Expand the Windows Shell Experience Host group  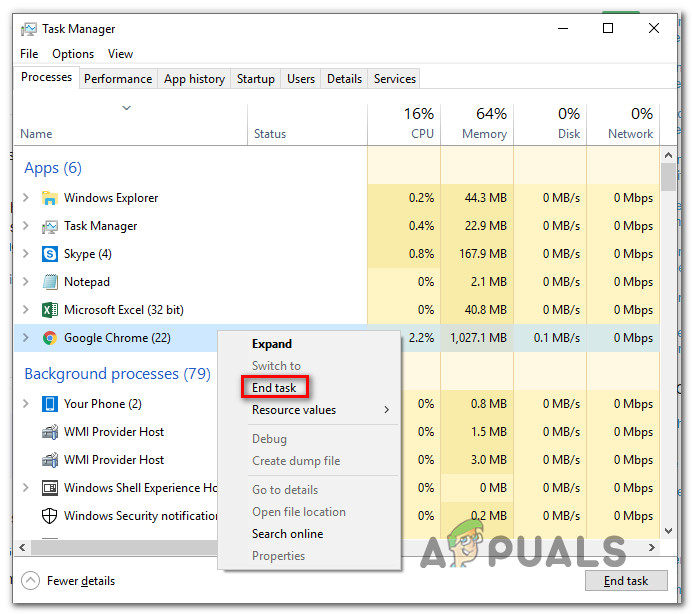pos(26,487)
